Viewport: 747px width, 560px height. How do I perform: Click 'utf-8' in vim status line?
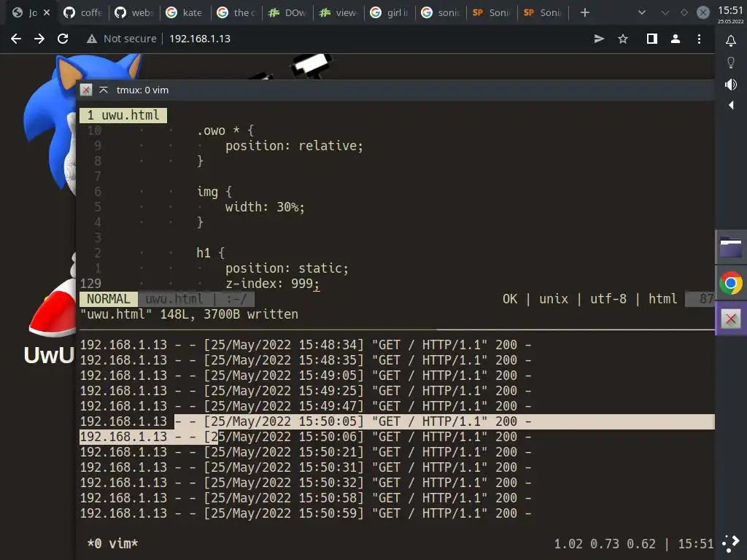608,299
